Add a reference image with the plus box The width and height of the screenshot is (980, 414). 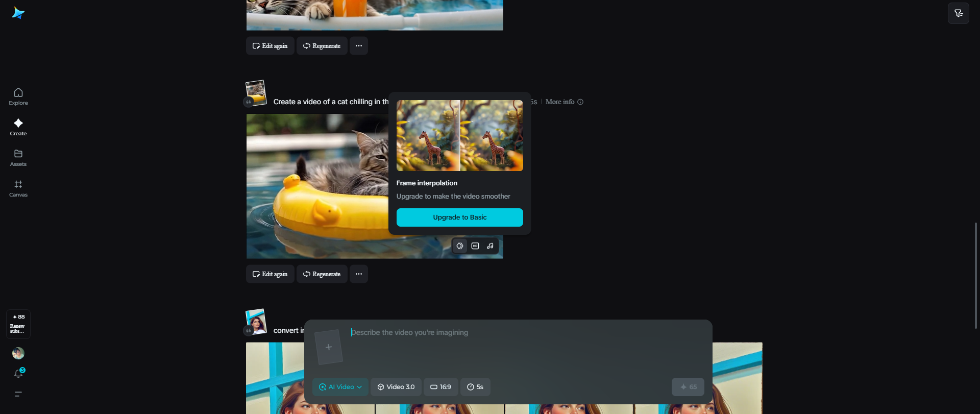click(x=328, y=347)
